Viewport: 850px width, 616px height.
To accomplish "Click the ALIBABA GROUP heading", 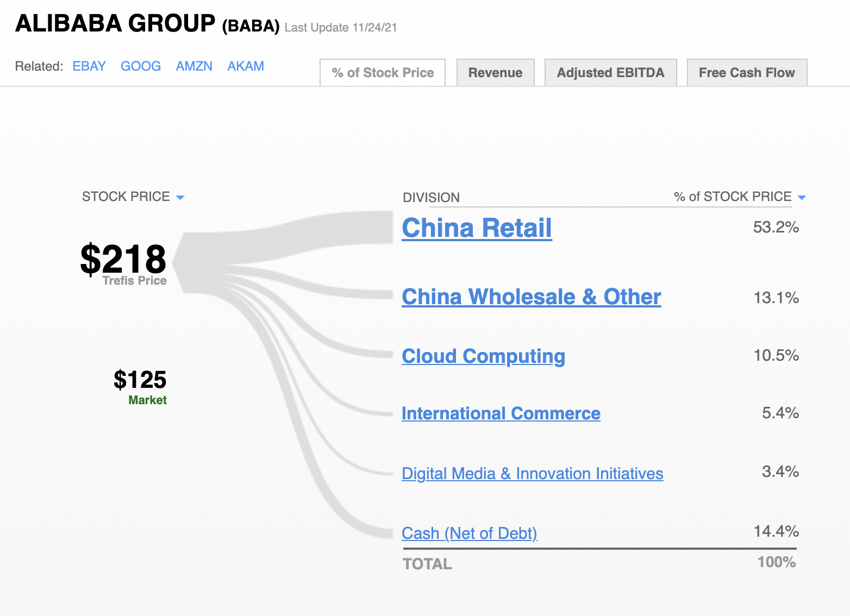I will coord(115,23).
